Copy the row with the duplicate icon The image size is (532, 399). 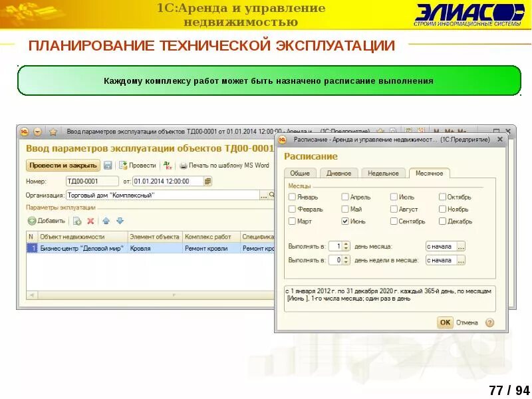77,221
